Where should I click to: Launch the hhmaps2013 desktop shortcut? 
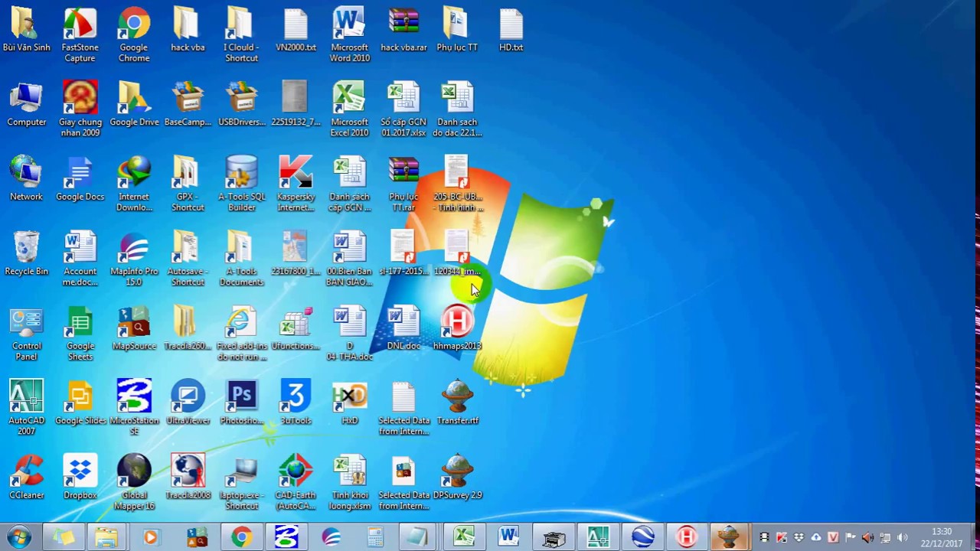(457, 328)
